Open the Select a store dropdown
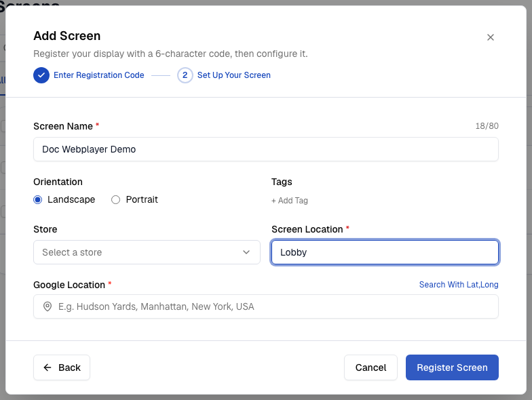Image resolution: width=532 pixels, height=400 pixels. pyautogui.click(x=147, y=252)
